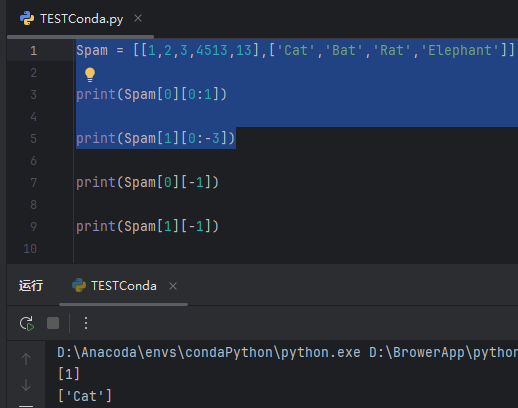Click the yellow lightbulb quick-fix icon
This screenshot has width=518, height=408.
[90, 74]
